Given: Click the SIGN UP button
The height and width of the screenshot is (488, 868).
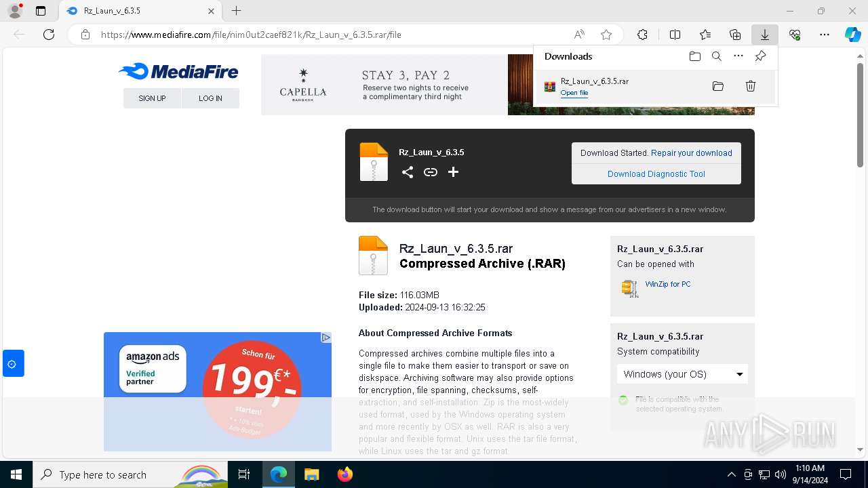Looking at the screenshot, I should point(152,98).
